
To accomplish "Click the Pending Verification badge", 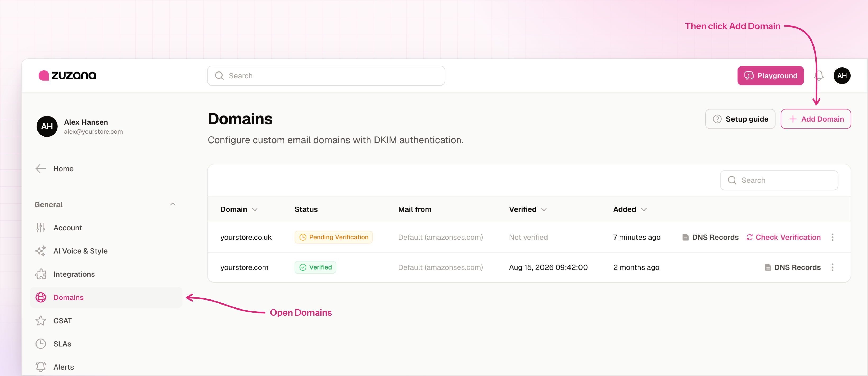I will [333, 237].
